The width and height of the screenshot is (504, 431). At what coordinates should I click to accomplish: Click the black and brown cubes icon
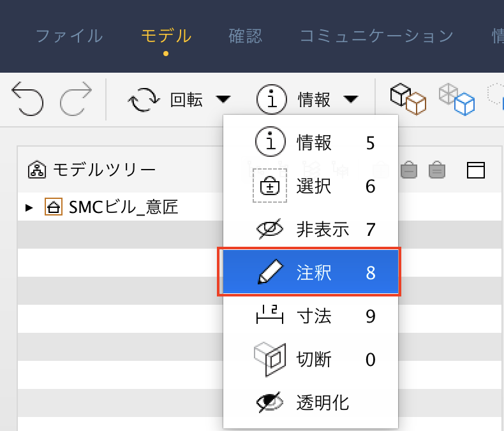(408, 99)
